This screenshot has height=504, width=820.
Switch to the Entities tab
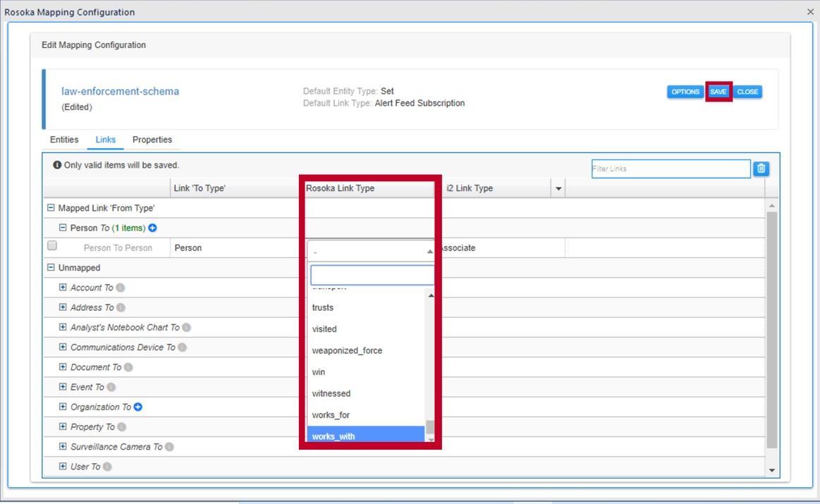coord(63,140)
